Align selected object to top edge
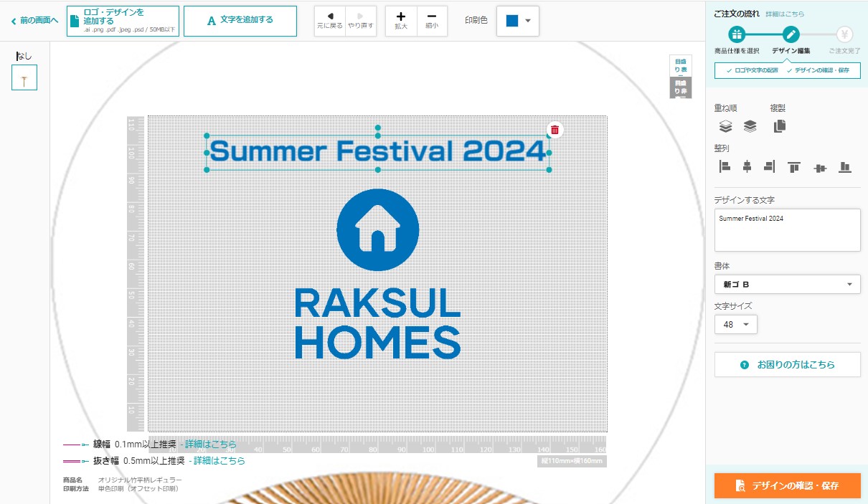This screenshot has width=868, height=504. click(x=794, y=167)
